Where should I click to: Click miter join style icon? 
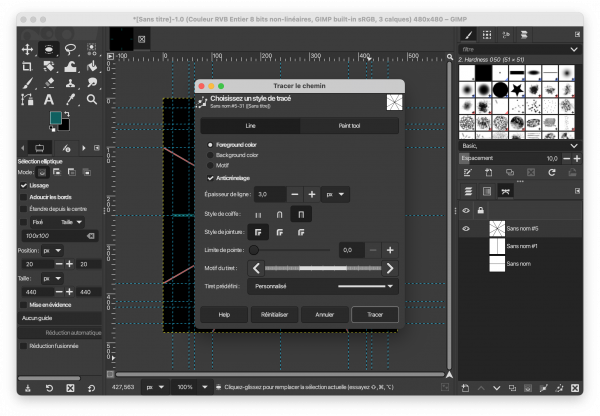[x=258, y=232]
